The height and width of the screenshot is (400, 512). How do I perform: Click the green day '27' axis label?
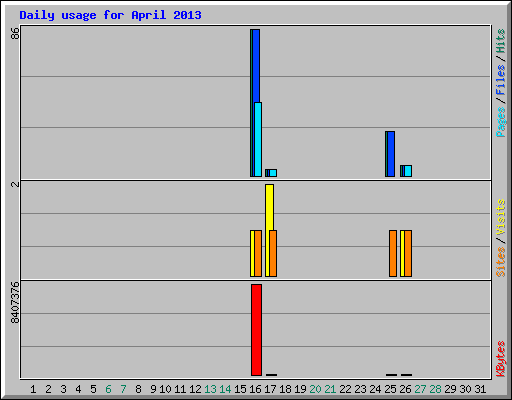point(420,389)
